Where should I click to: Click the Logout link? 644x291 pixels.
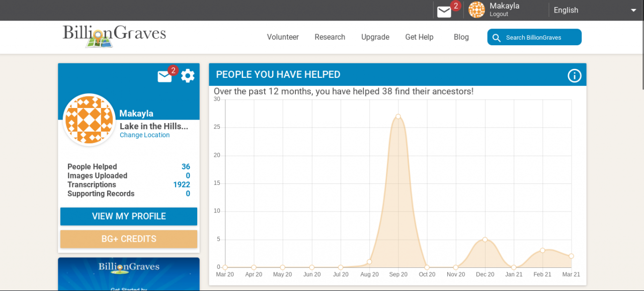[499, 15]
